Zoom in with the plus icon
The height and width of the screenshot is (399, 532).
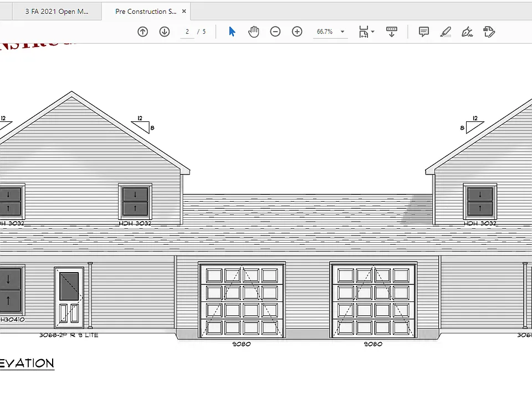pos(297,32)
